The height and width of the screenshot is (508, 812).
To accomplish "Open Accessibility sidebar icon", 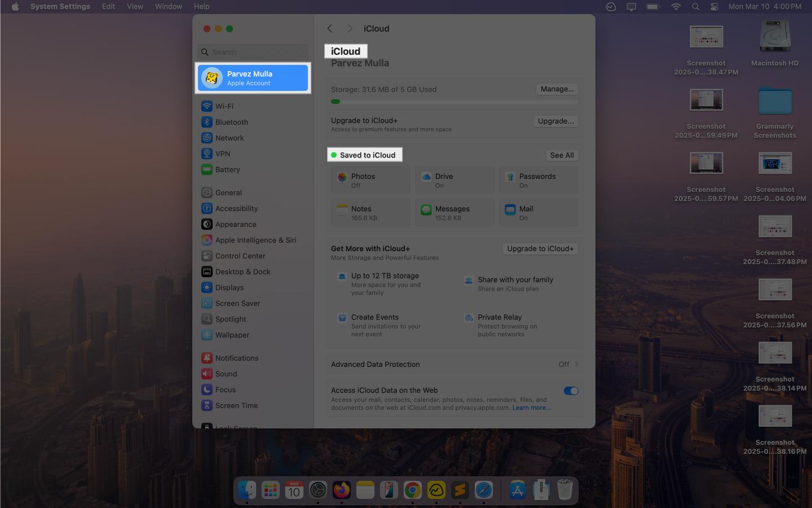I will 207,208.
